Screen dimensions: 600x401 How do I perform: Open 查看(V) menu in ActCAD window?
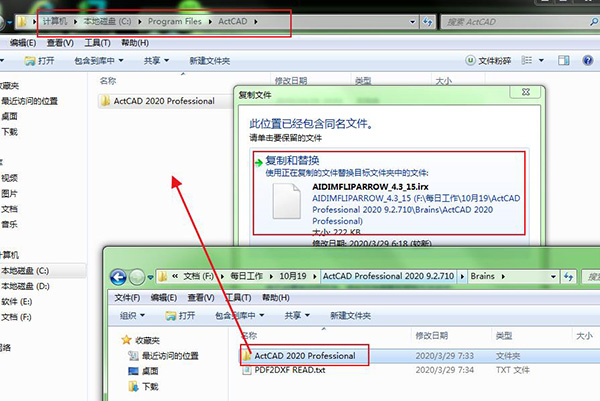click(60, 43)
